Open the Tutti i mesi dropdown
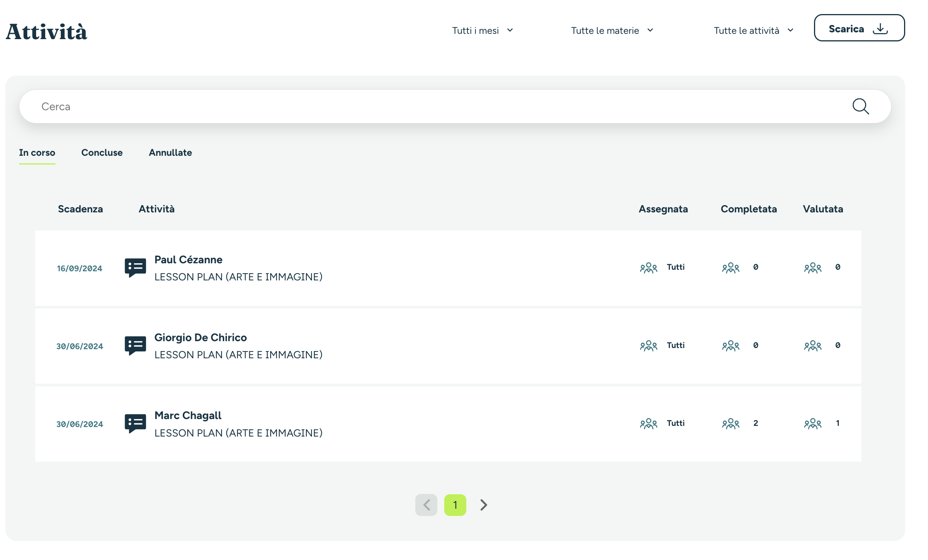Image resolution: width=928 pixels, height=560 pixels. coord(483,30)
